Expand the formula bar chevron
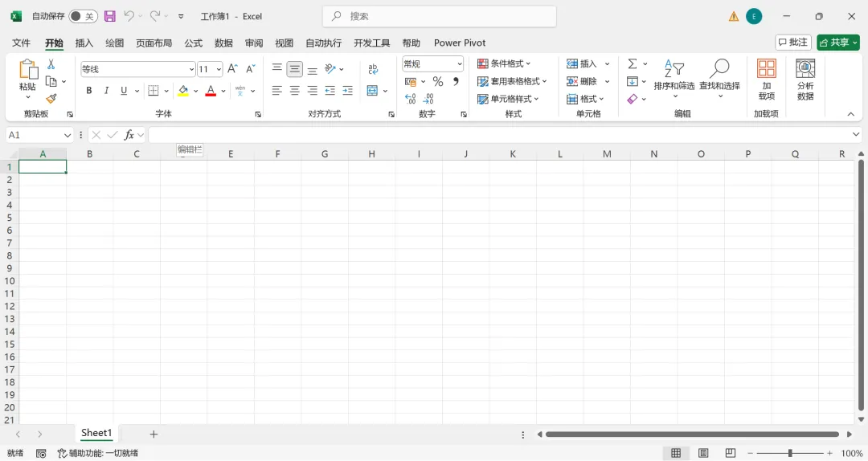 856,134
